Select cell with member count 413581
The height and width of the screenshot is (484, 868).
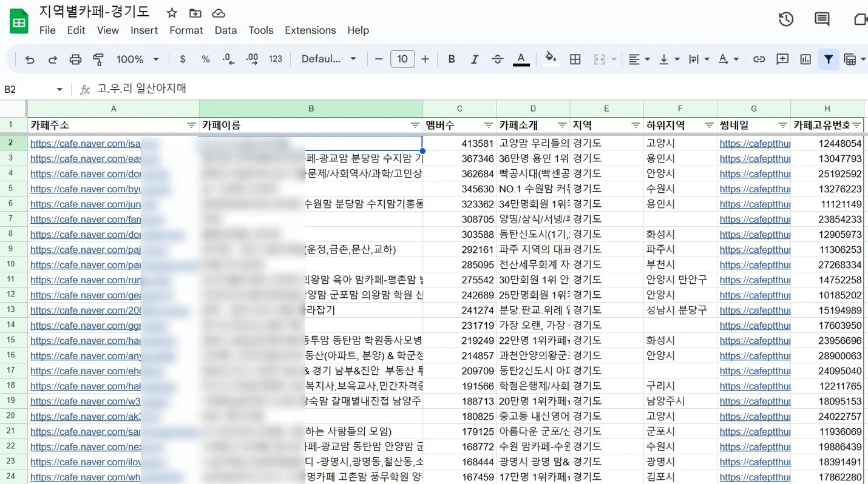(459, 144)
